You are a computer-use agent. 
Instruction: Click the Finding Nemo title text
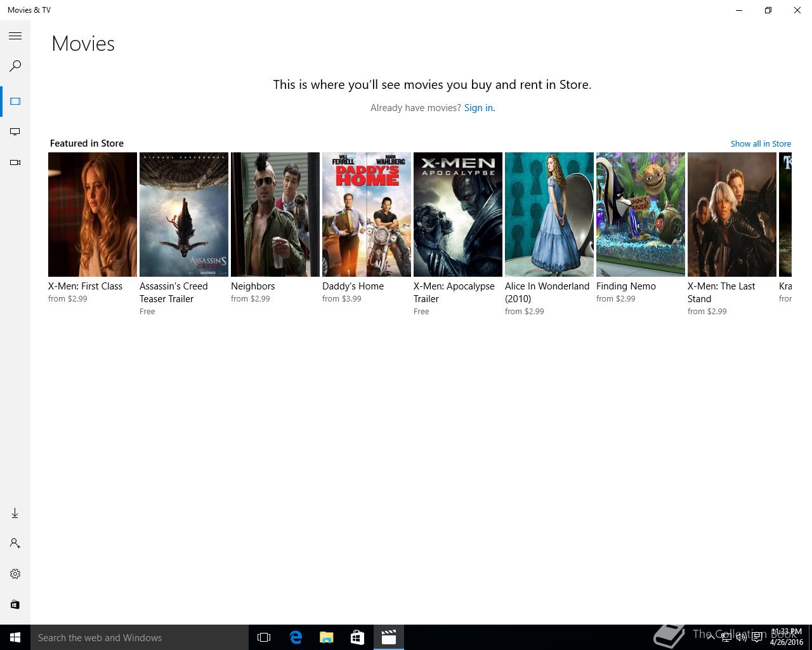[x=626, y=286]
